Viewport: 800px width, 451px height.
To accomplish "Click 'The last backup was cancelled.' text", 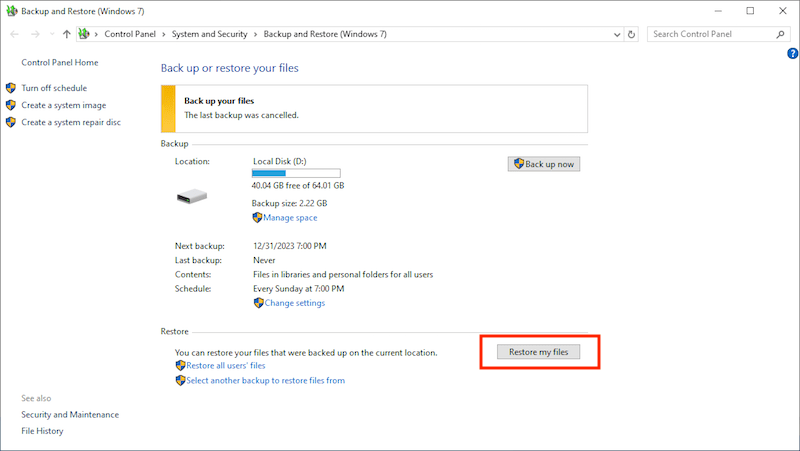I will click(241, 115).
